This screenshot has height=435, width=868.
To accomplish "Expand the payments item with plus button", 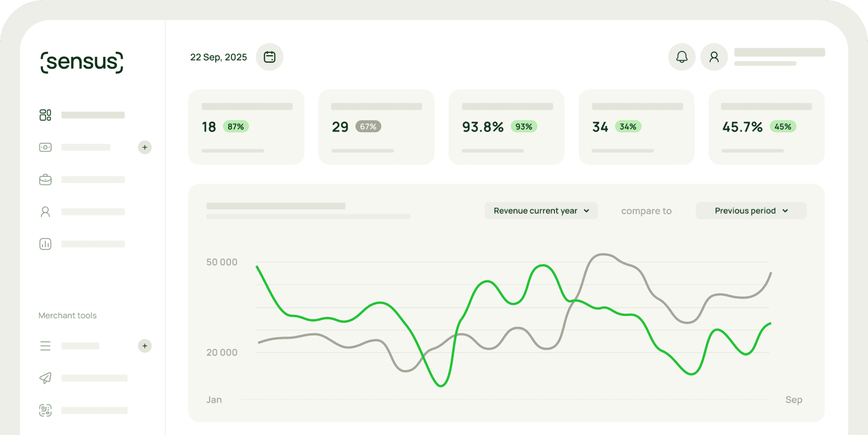I will (x=145, y=147).
